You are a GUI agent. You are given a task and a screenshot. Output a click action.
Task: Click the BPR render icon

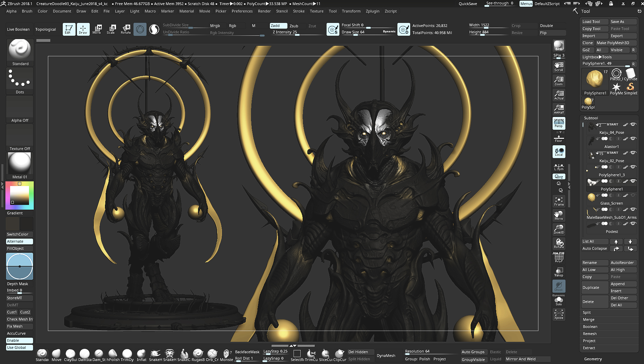(x=559, y=45)
